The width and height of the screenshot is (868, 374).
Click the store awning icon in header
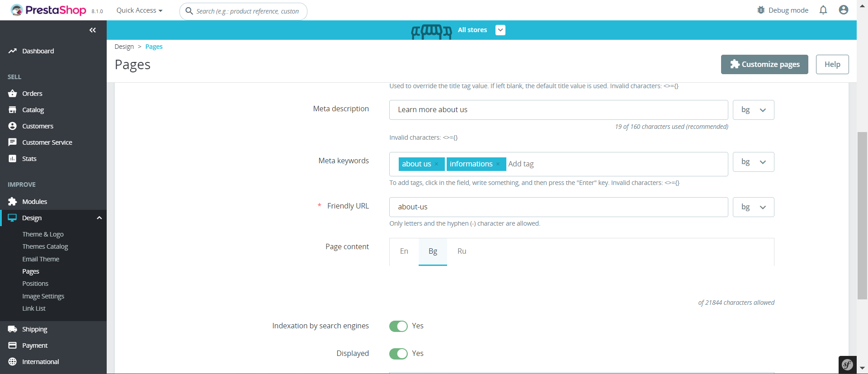click(431, 31)
